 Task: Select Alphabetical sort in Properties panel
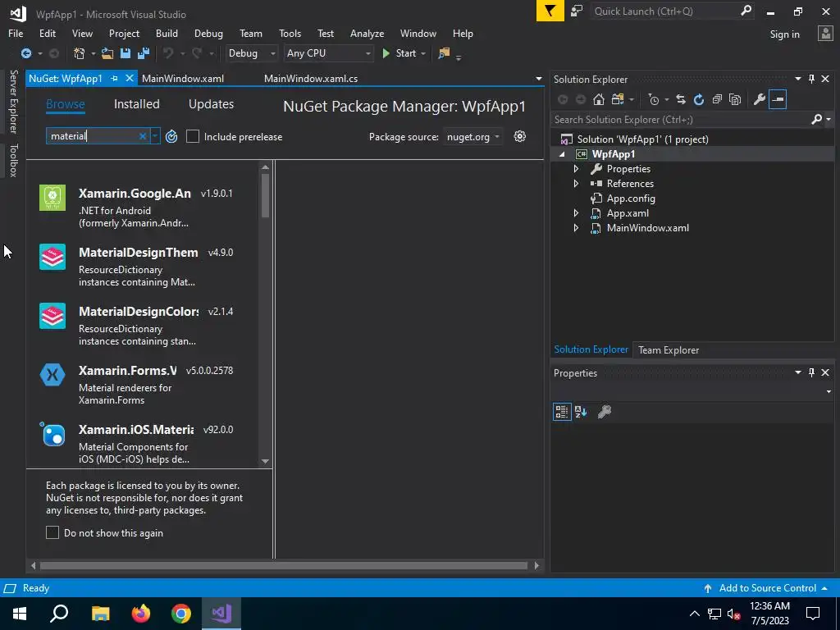click(x=581, y=412)
